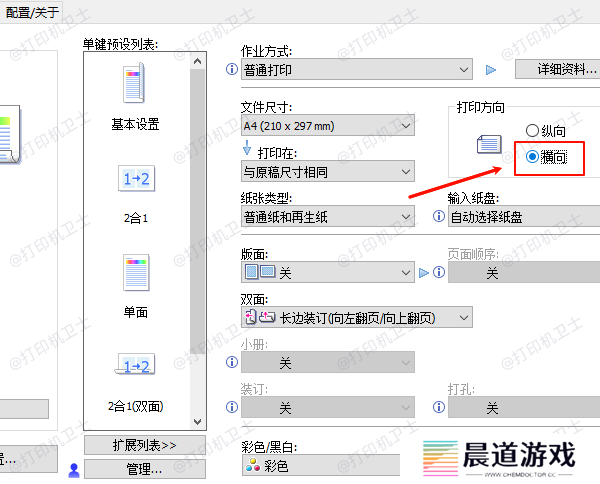Open 双面 长边装订 dropdown
Image resolution: width=600 pixels, height=484 pixels.
[357, 317]
